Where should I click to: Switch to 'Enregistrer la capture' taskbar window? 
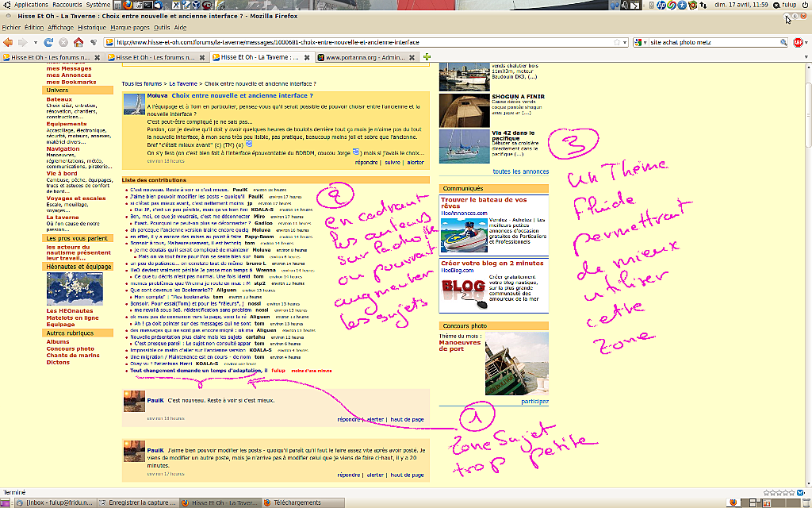click(x=138, y=502)
